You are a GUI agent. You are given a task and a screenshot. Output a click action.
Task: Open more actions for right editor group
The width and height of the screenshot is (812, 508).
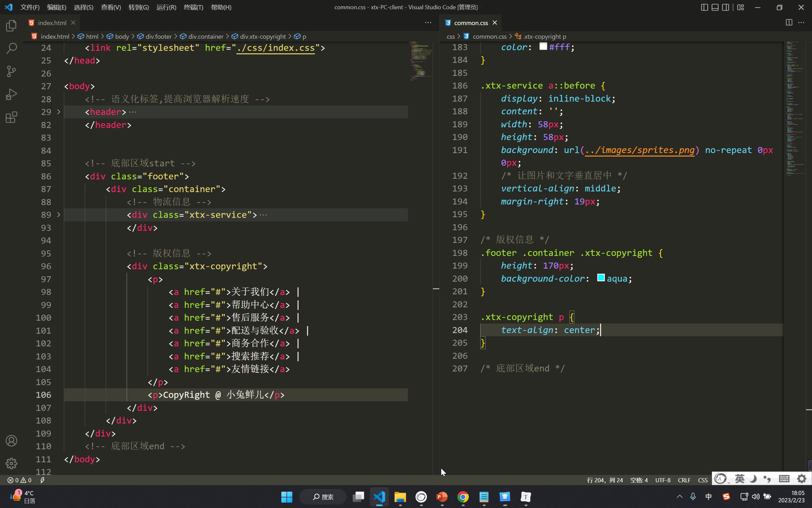tap(801, 23)
